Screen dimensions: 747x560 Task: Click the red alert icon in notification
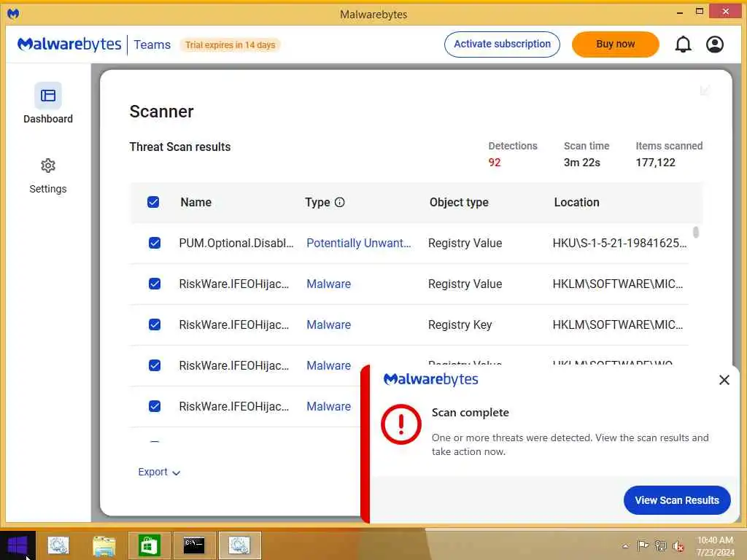(401, 424)
